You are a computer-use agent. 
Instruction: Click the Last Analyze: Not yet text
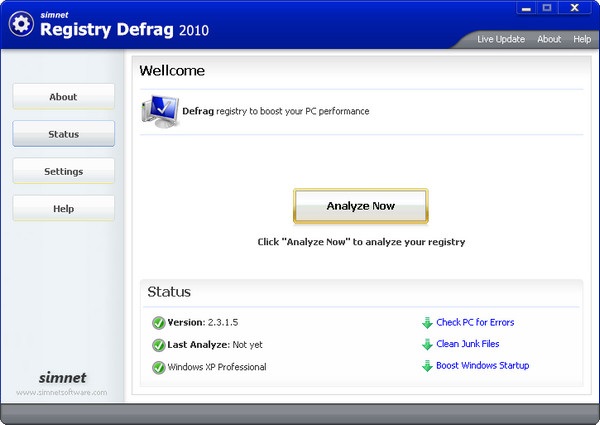pos(215,345)
